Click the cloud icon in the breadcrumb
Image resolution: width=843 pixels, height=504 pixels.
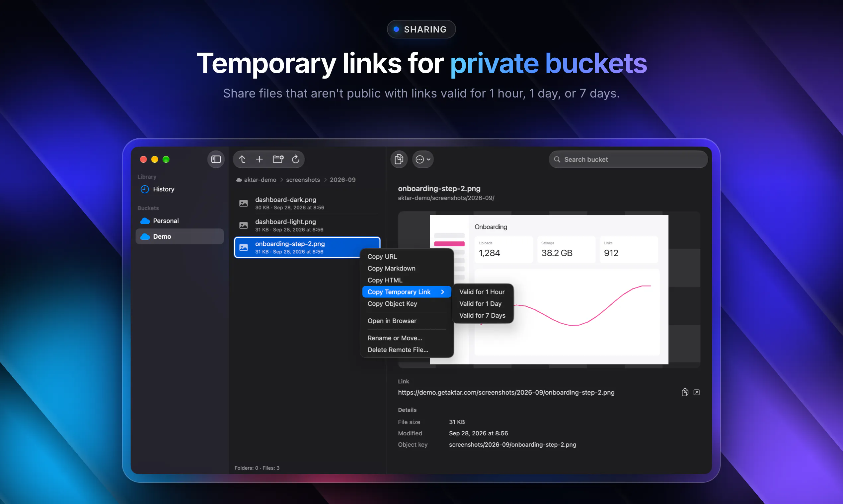239,180
